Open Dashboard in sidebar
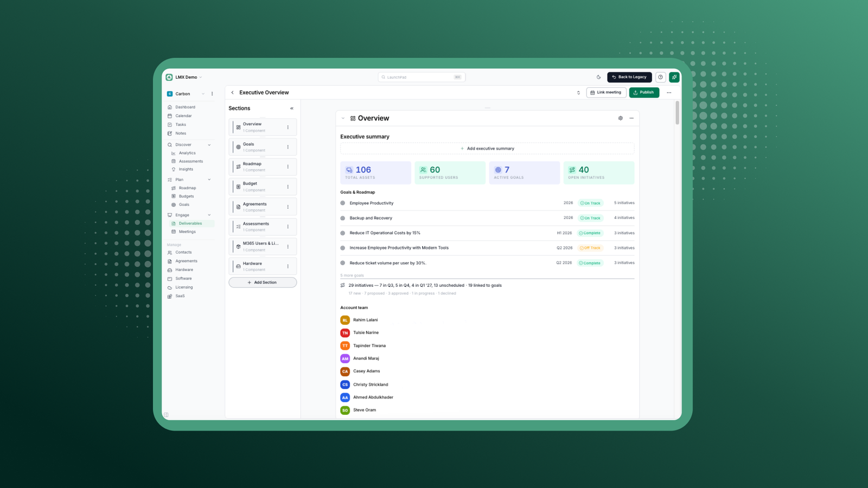868x488 pixels. [185, 107]
